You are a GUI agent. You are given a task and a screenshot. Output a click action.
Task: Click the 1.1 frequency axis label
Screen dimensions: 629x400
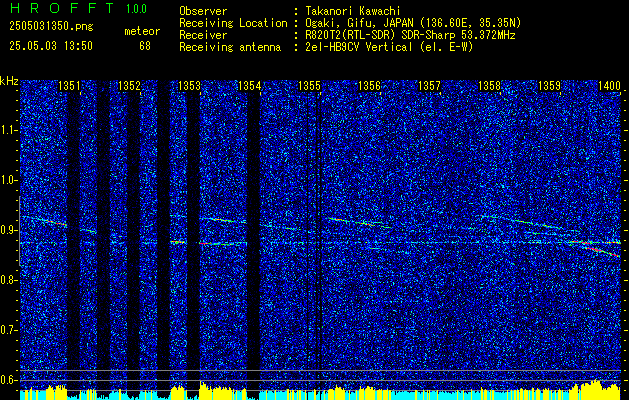pyautogui.click(x=8, y=130)
